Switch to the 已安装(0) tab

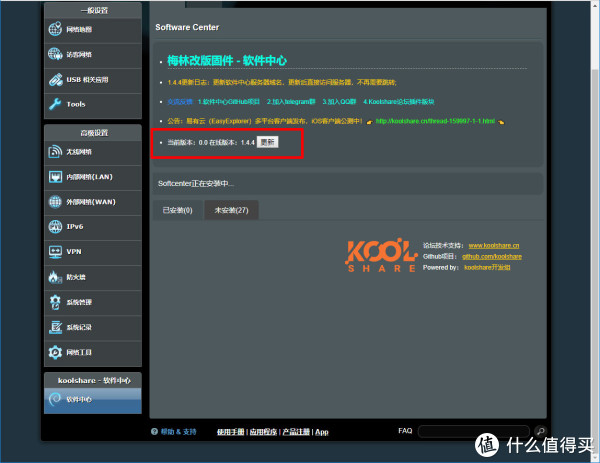[x=177, y=210]
